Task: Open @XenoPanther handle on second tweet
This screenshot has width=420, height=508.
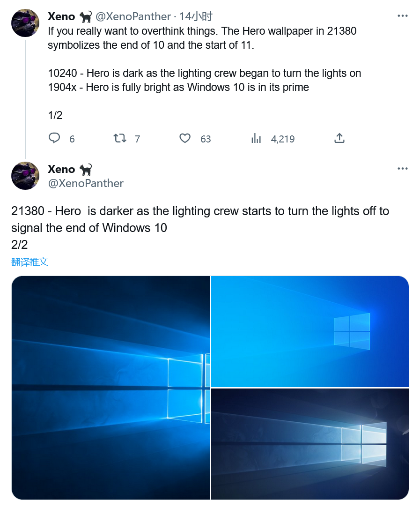Action: (x=86, y=183)
